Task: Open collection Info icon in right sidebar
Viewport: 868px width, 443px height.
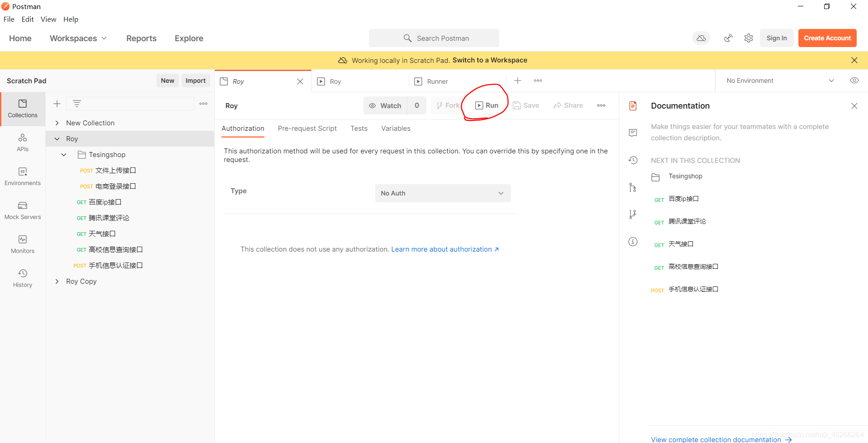Action: click(633, 242)
